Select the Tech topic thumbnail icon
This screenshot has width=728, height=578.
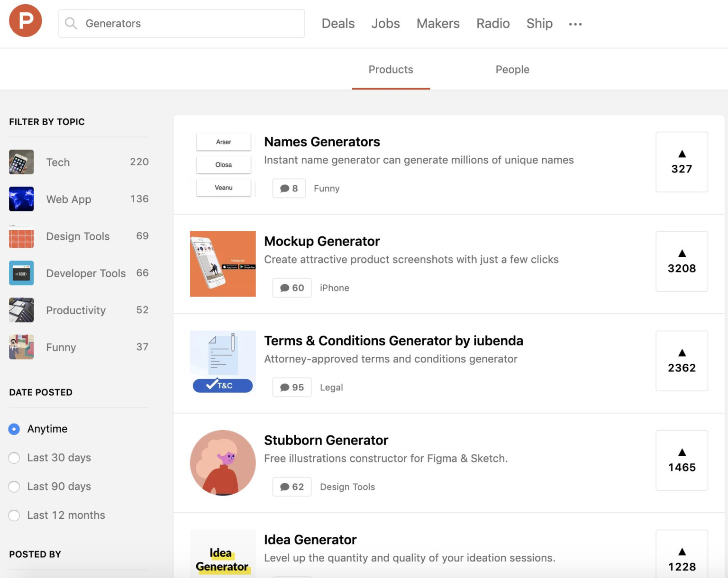point(21,162)
